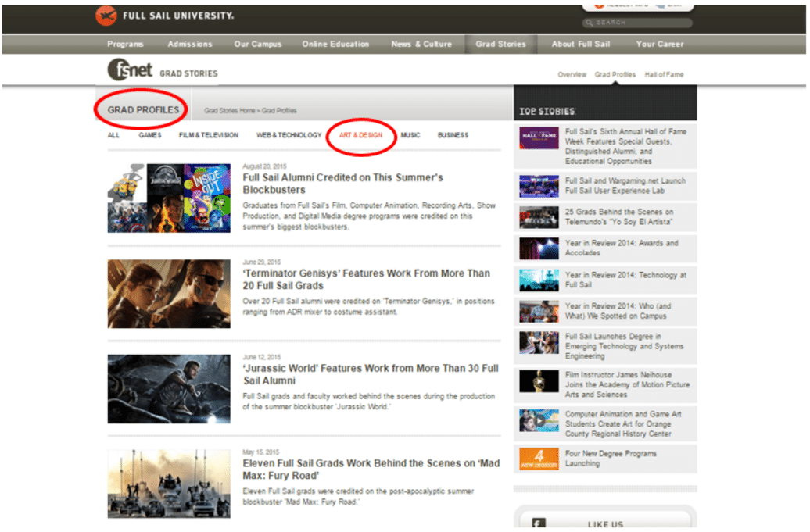Click the Awards and Accolades story thumbnail
The width and height of the screenshot is (810, 532).
click(539, 248)
